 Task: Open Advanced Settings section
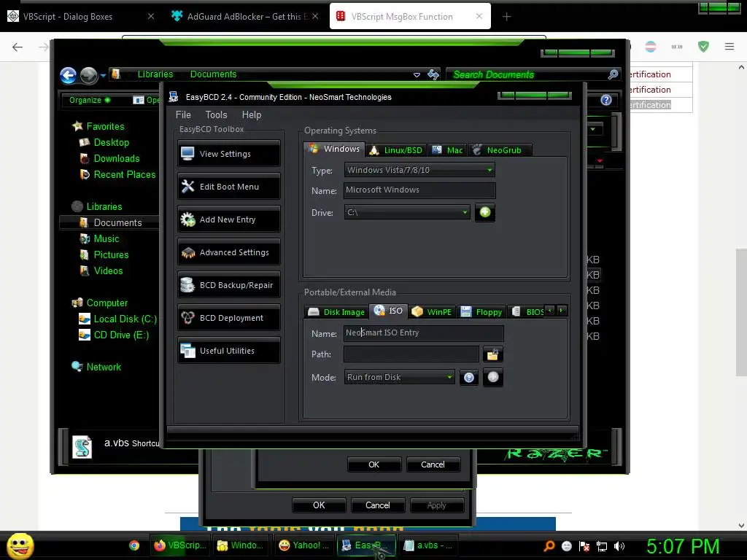click(228, 252)
